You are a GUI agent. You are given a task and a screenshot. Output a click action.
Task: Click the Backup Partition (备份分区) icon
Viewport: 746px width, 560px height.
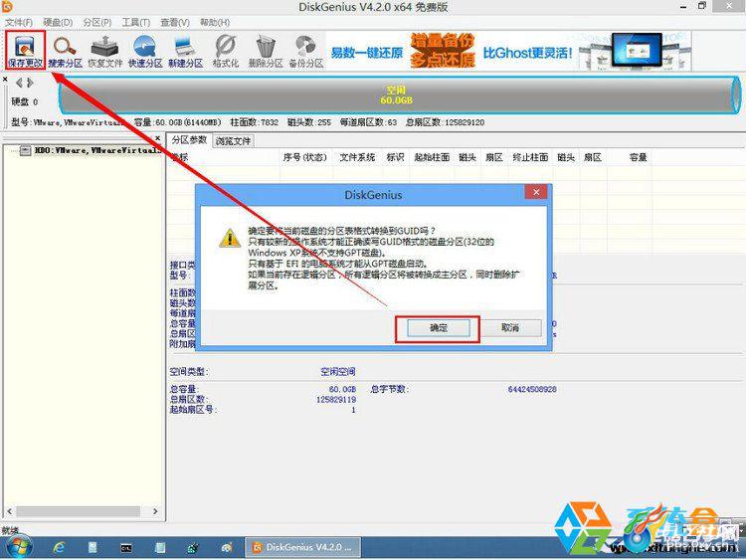tap(306, 52)
